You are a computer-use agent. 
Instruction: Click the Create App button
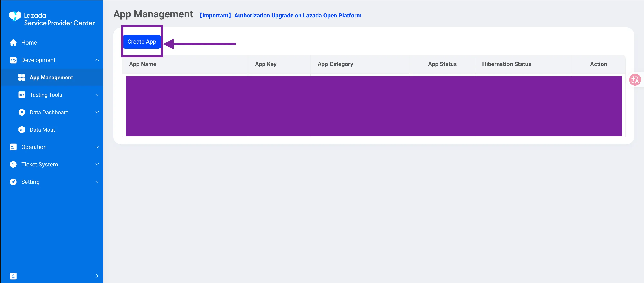click(142, 42)
